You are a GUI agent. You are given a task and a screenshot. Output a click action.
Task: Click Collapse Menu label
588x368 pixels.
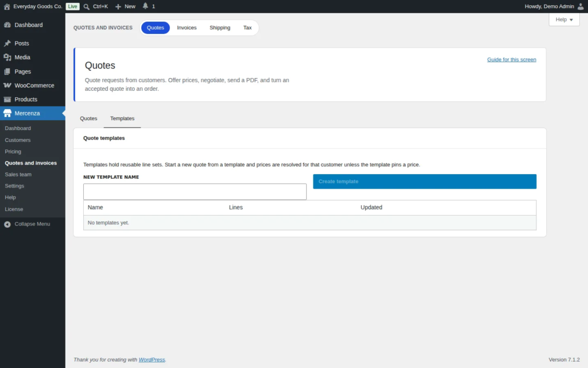click(x=32, y=224)
